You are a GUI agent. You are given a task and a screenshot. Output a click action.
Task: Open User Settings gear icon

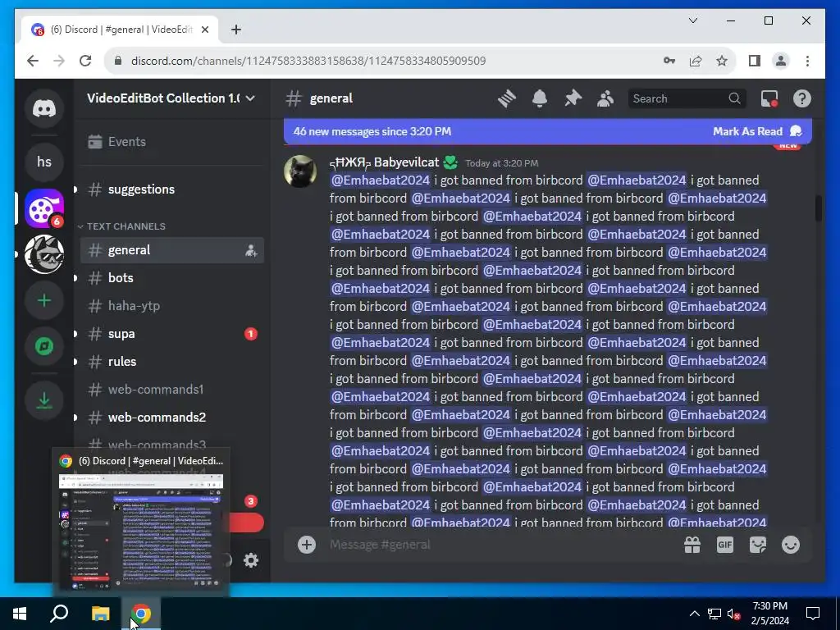[251, 560]
